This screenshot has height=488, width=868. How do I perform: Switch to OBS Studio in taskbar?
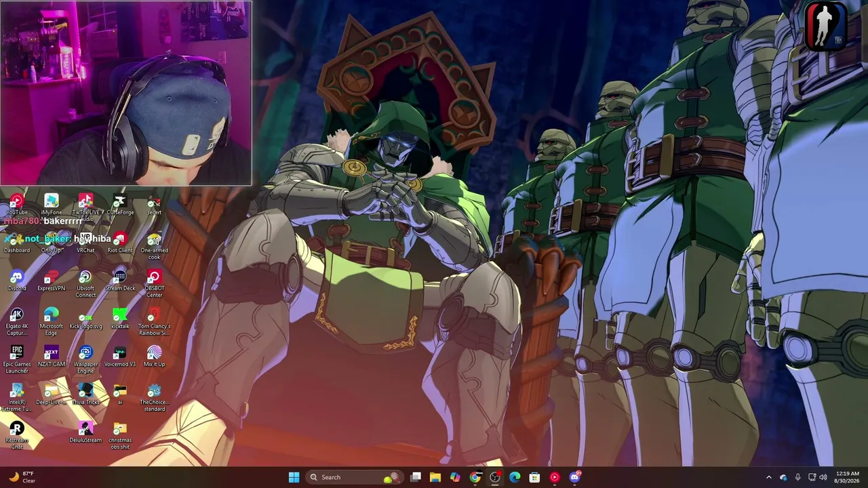[495, 477]
